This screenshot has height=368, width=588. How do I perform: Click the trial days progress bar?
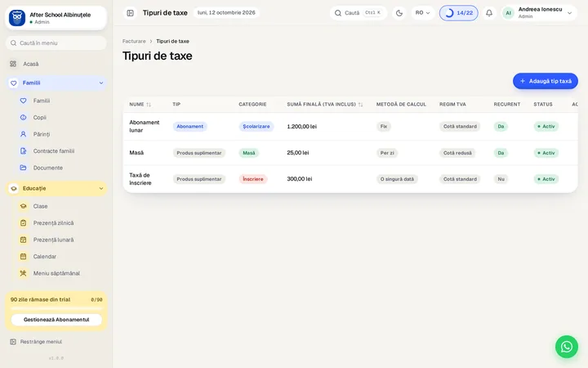[x=56, y=308]
